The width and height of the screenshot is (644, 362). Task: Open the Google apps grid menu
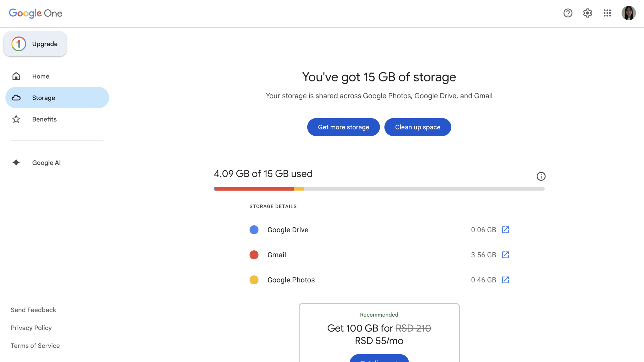[607, 13]
